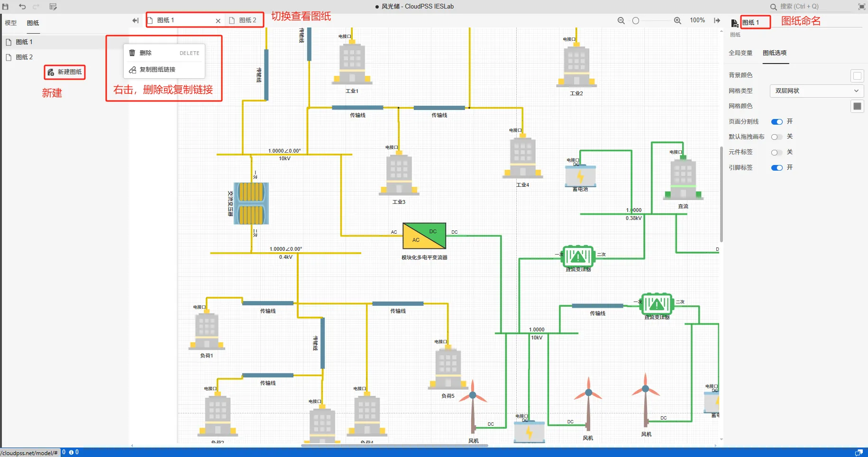Select the 交流变压器 component

tap(251, 203)
